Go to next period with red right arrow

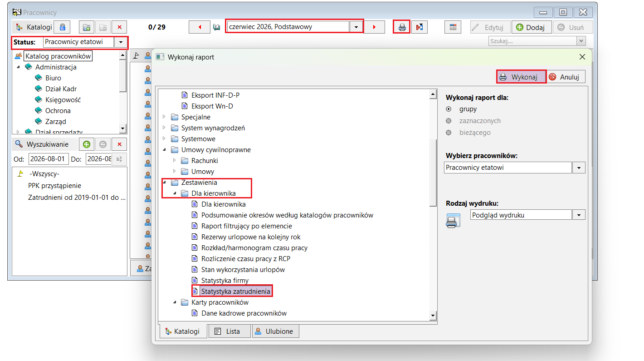tap(374, 27)
